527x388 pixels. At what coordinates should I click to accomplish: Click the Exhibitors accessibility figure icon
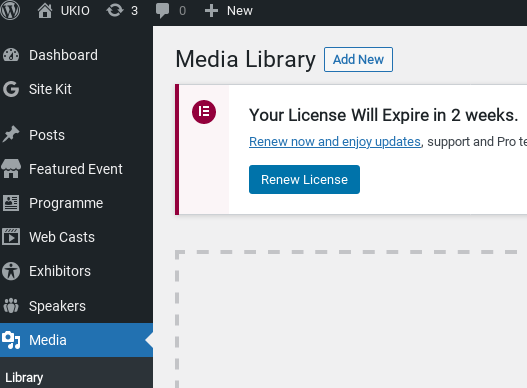[x=11, y=271]
